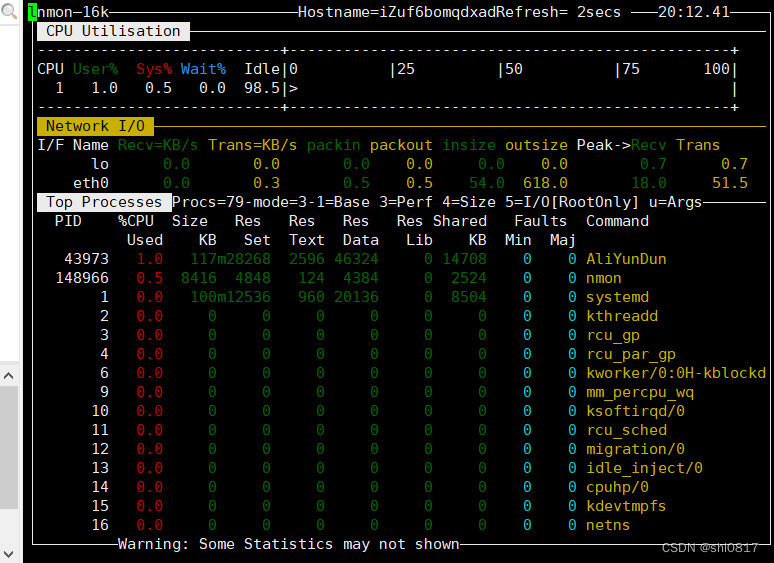Click the eth0 interface name
The image size is (774, 563).
(91, 183)
